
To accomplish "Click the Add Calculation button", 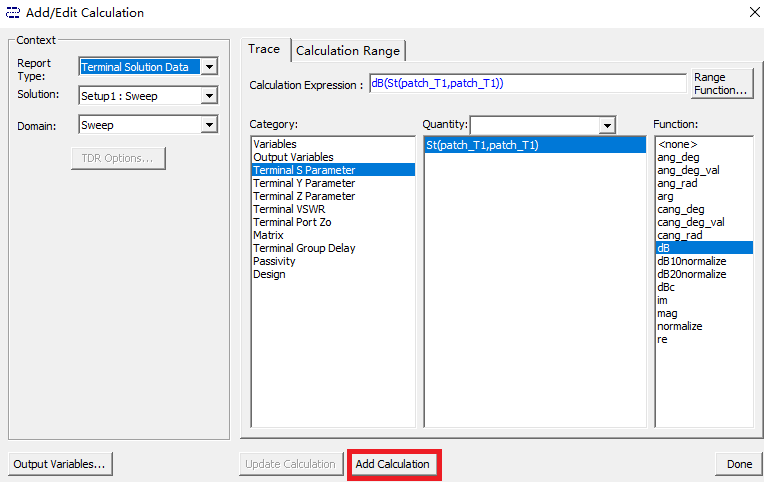I will click(x=393, y=464).
